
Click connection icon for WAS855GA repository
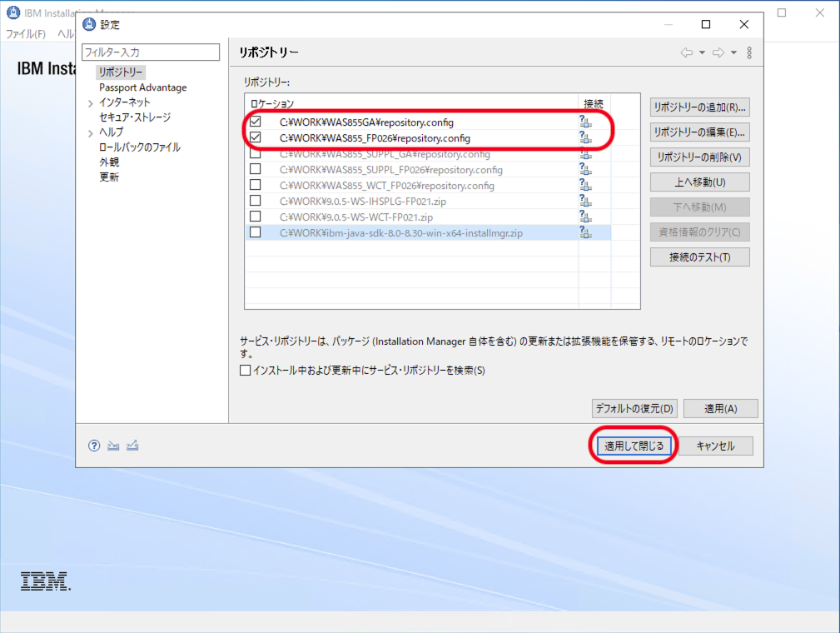(585, 122)
